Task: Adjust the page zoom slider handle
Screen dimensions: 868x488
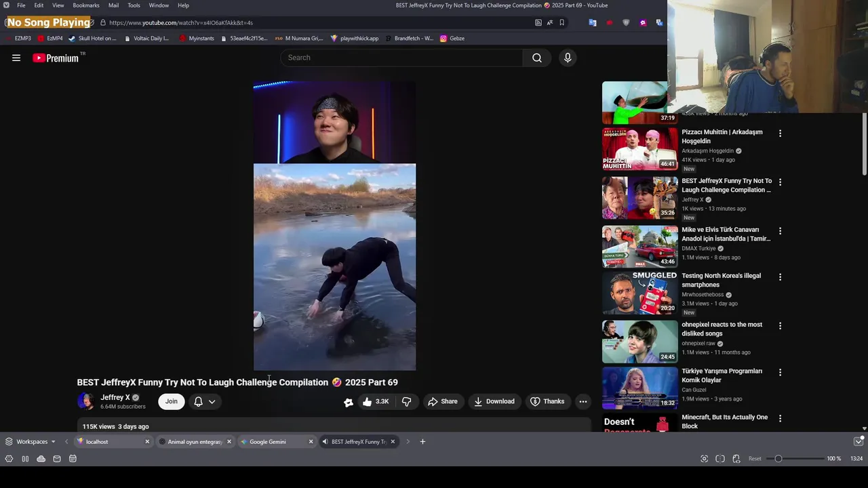Action: 778,459
